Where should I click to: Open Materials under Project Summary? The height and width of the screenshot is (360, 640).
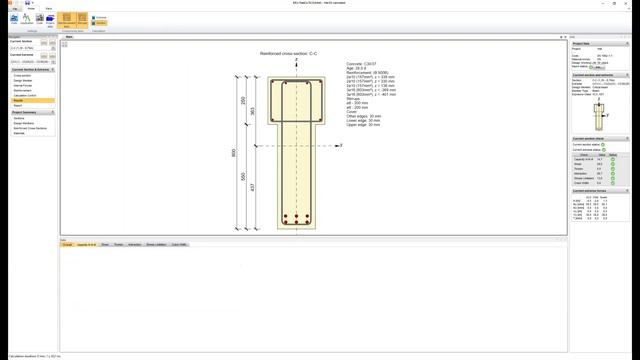point(19,133)
